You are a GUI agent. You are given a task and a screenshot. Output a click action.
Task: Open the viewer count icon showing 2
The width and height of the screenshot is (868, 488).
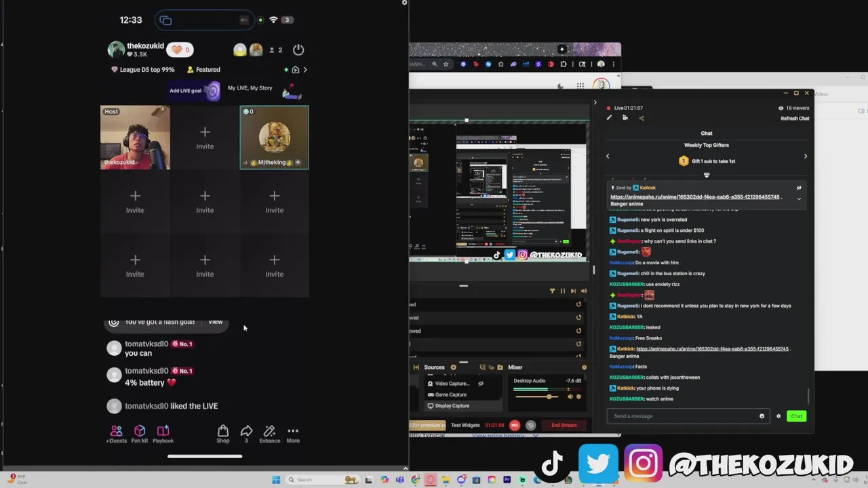(276, 49)
